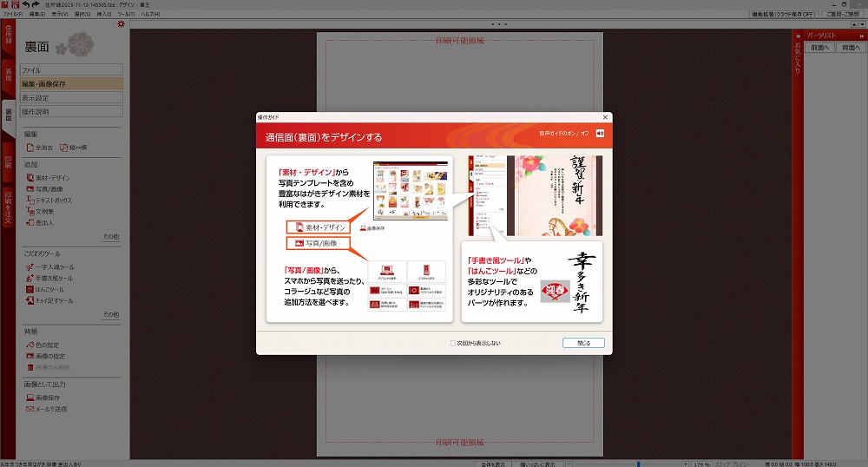Expand the 表示設定 section
Viewport: 868px width, 467px height.
pos(72,98)
